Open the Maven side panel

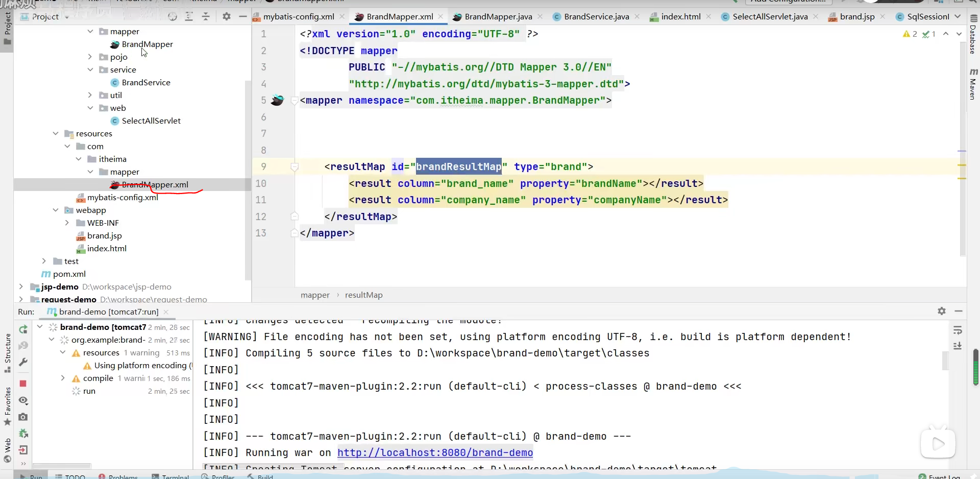pos(973,84)
